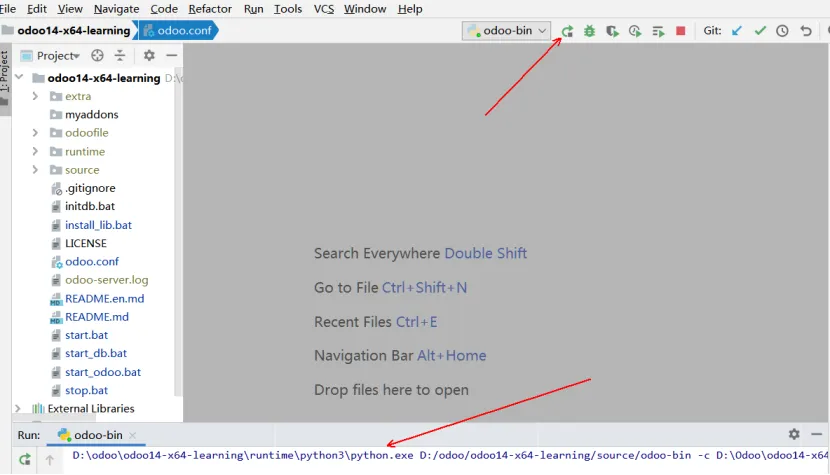This screenshot has width=830, height=475.
Task: Open the VCS menu
Action: tap(323, 9)
